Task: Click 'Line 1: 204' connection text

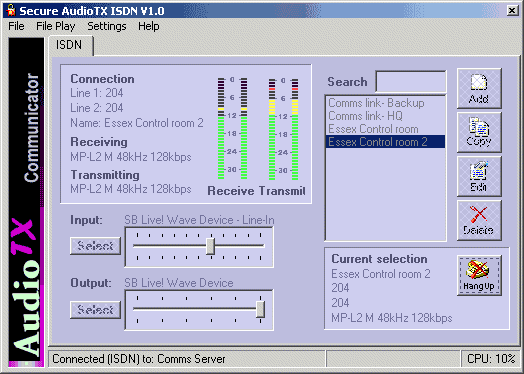Action: tap(97, 93)
